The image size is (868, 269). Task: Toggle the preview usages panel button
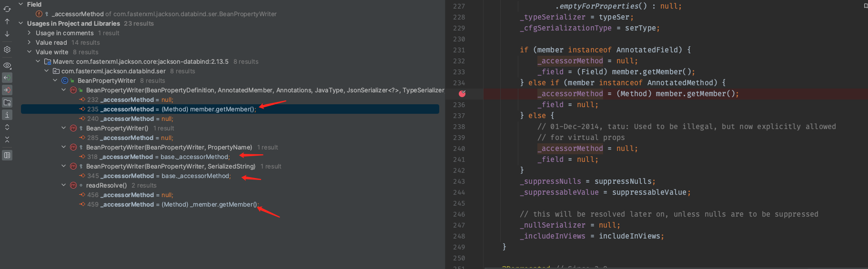coord(7,155)
